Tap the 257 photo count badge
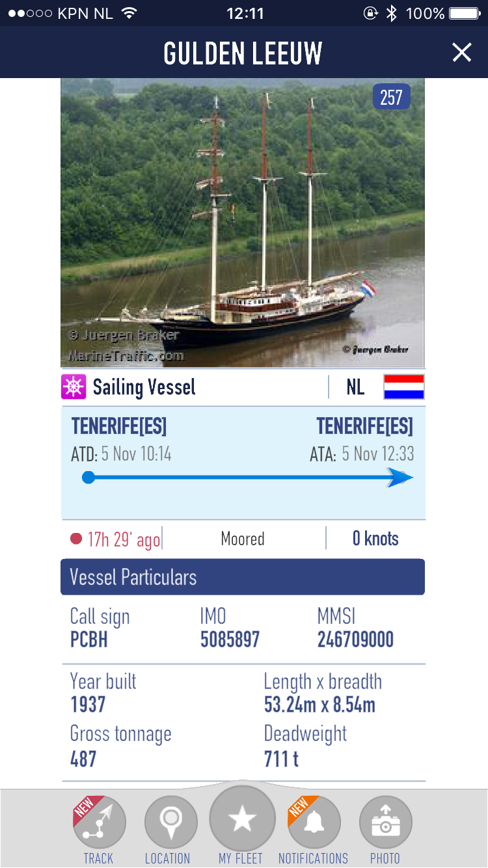 (392, 98)
